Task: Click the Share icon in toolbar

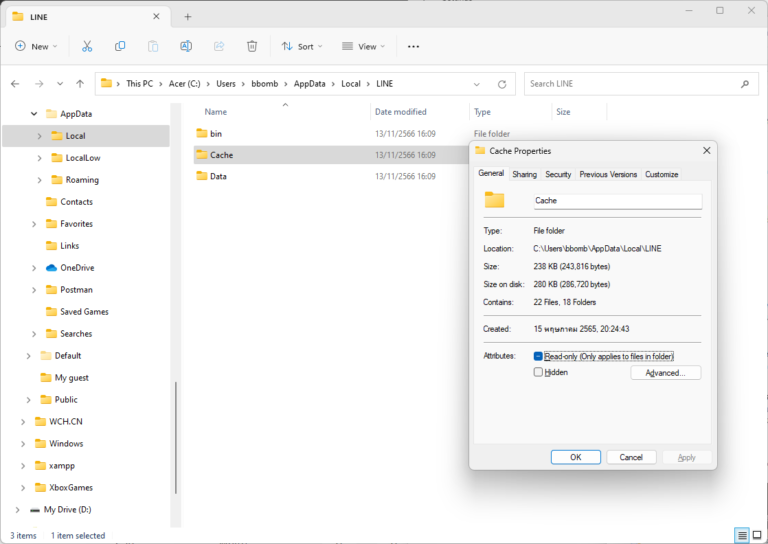Action: pyautogui.click(x=219, y=47)
